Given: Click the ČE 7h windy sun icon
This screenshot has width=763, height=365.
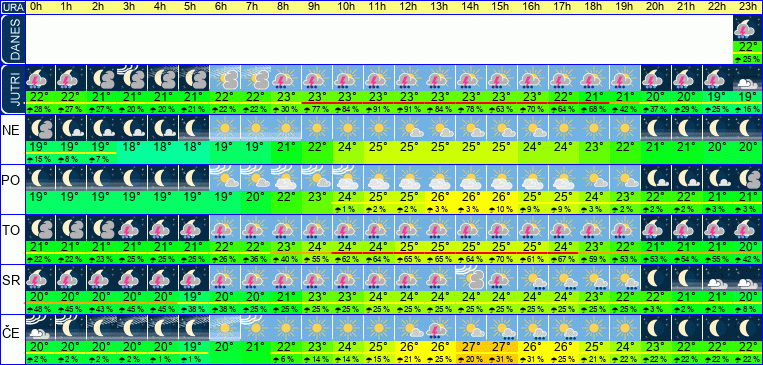Looking at the screenshot, I should click(x=254, y=327).
